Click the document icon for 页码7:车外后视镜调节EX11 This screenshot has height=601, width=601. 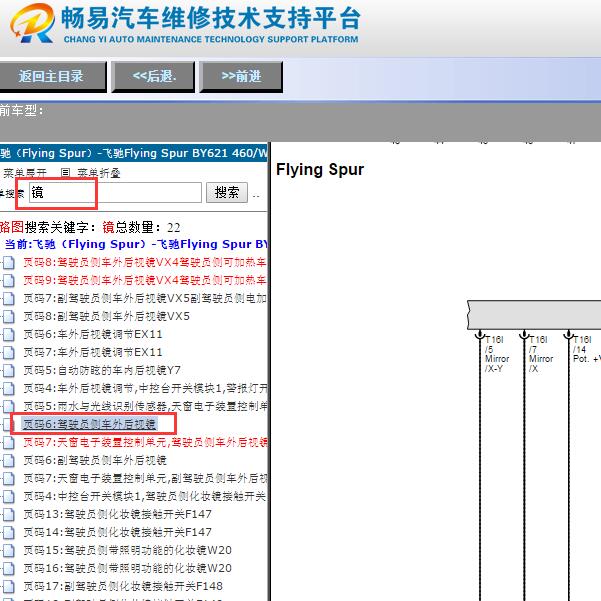click(x=8, y=353)
